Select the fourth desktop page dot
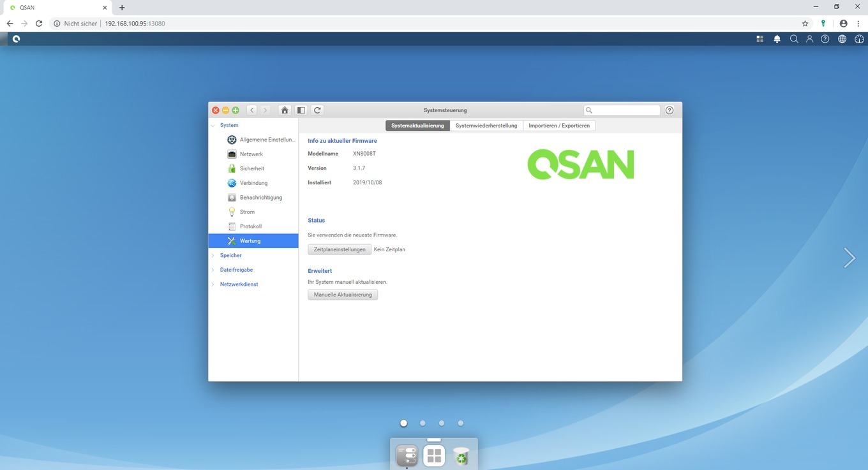This screenshot has height=470, width=868. (461, 423)
